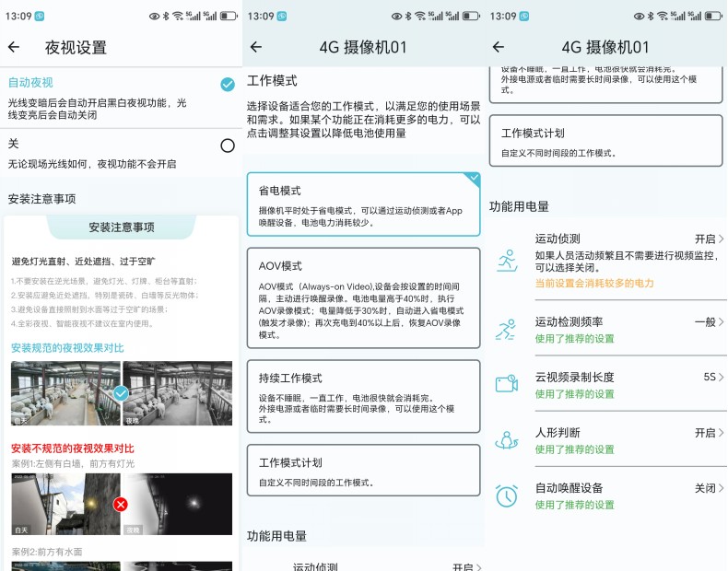Tap back arrow in middle 4G 摄像机01 screen
The width and height of the screenshot is (728, 571).
pos(256,47)
